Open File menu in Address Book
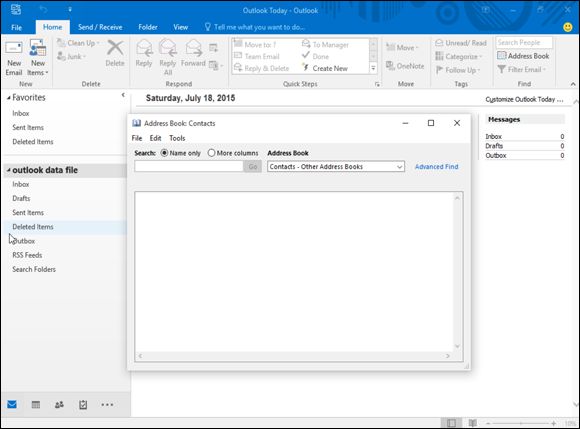 137,138
